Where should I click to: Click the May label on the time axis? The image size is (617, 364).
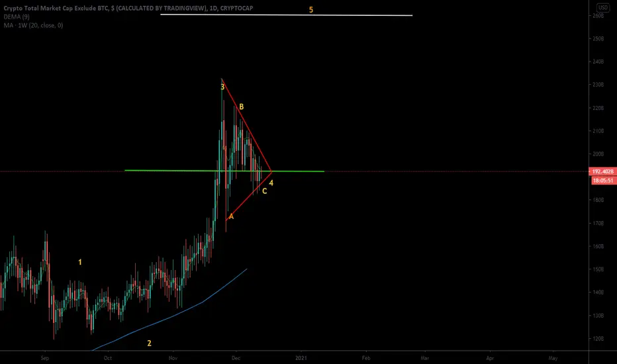(x=553, y=358)
